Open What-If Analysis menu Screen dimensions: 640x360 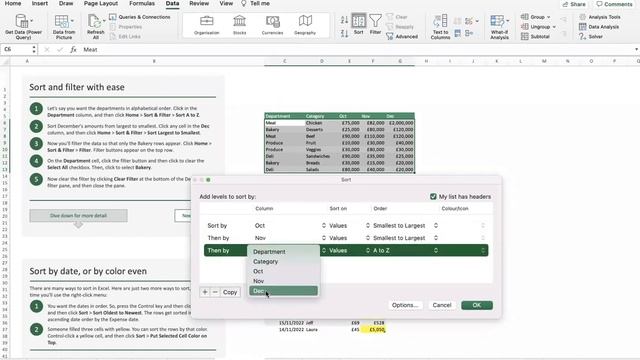(500, 27)
